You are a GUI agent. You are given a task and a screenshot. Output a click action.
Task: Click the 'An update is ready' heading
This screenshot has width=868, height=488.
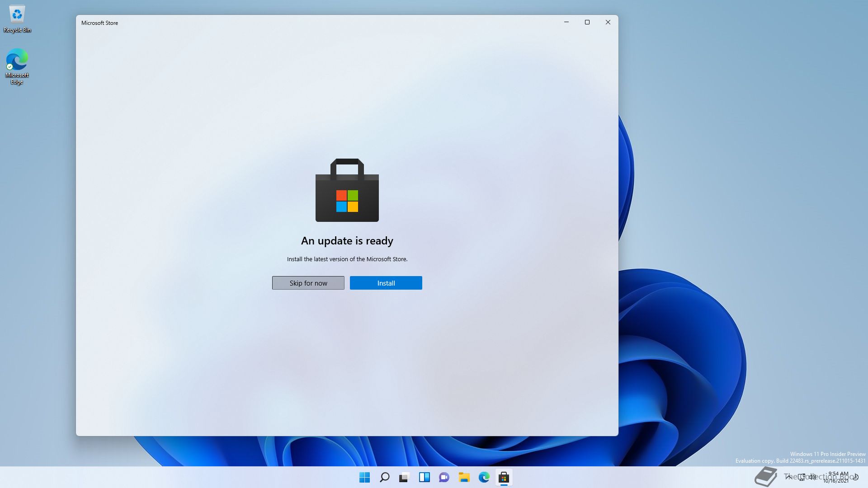[x=347, y=241]
